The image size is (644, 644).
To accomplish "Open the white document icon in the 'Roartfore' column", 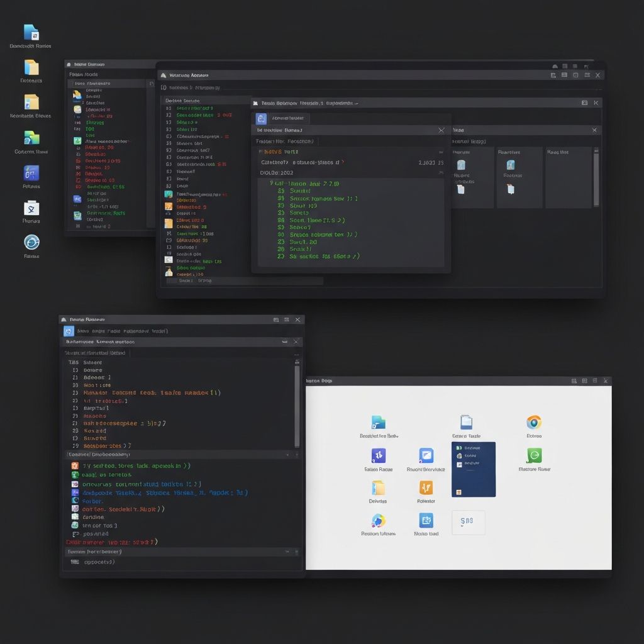I will 511,189.
